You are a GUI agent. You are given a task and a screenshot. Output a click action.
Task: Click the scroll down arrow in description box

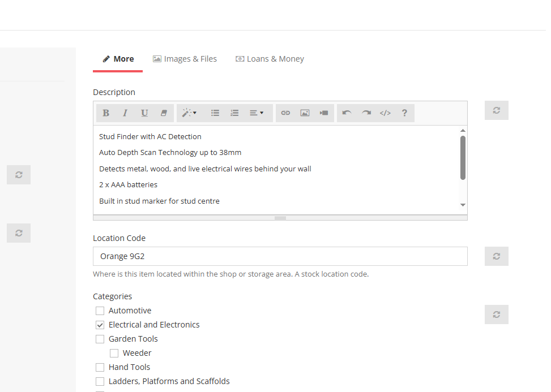pos(463,205)
